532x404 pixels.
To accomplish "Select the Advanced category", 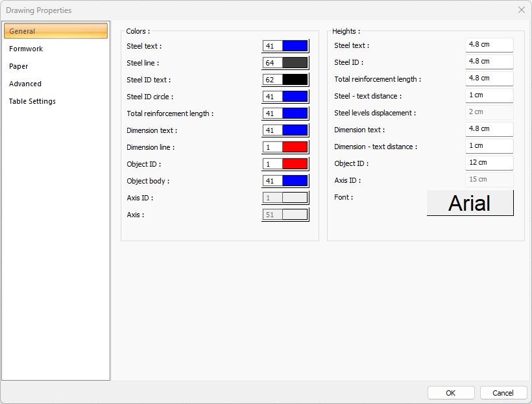I will (x=25, y=84).
